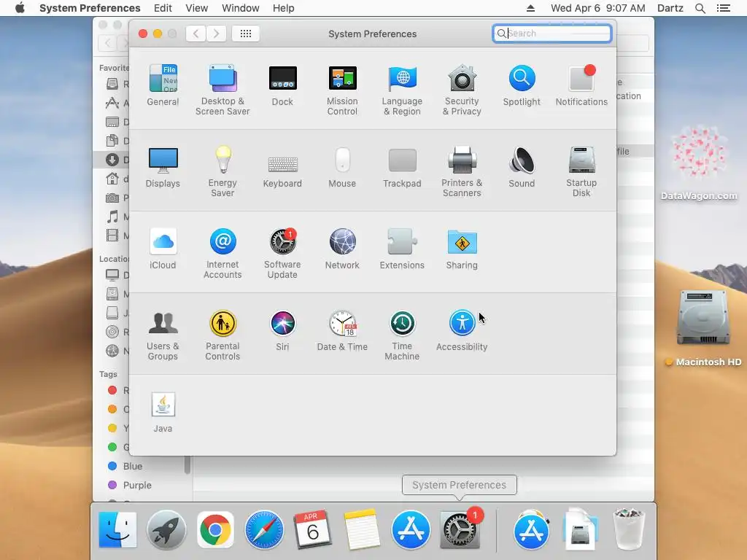Open Printers & Scanners preferences
The width and height of the screenshot is (747, 560).
click(462, 171)
